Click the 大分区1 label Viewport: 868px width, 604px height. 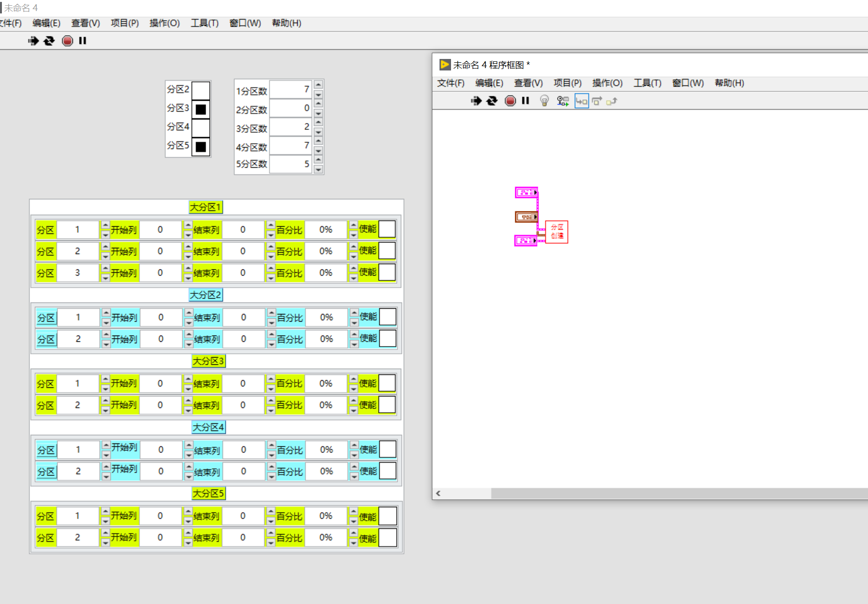(x=205, y=207)
